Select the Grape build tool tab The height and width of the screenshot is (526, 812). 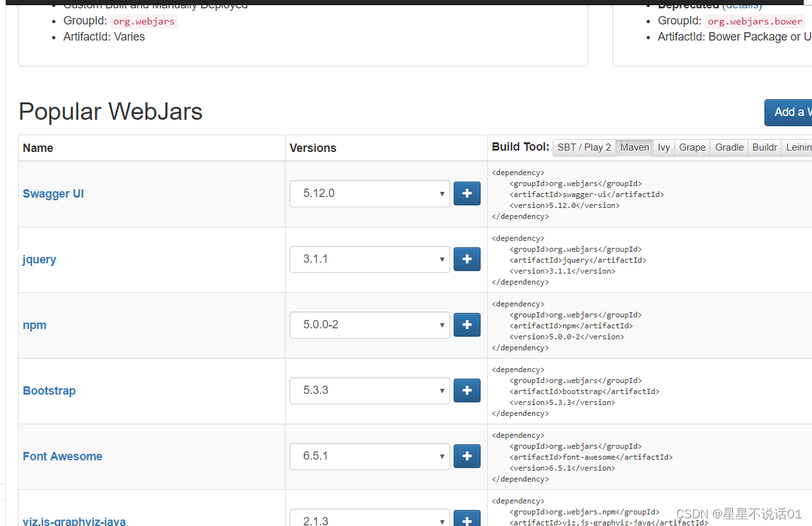point(692,147)
